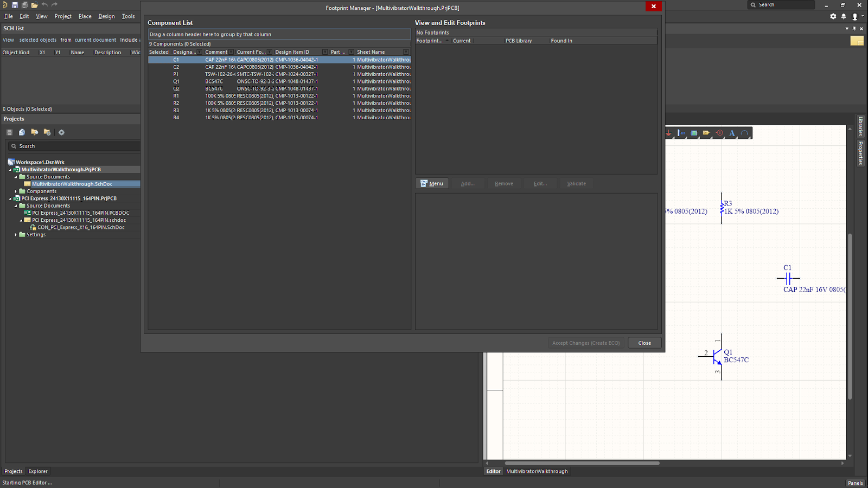
Task: Open the Designator column filter dropdown
Action: [x=199, y=52]
